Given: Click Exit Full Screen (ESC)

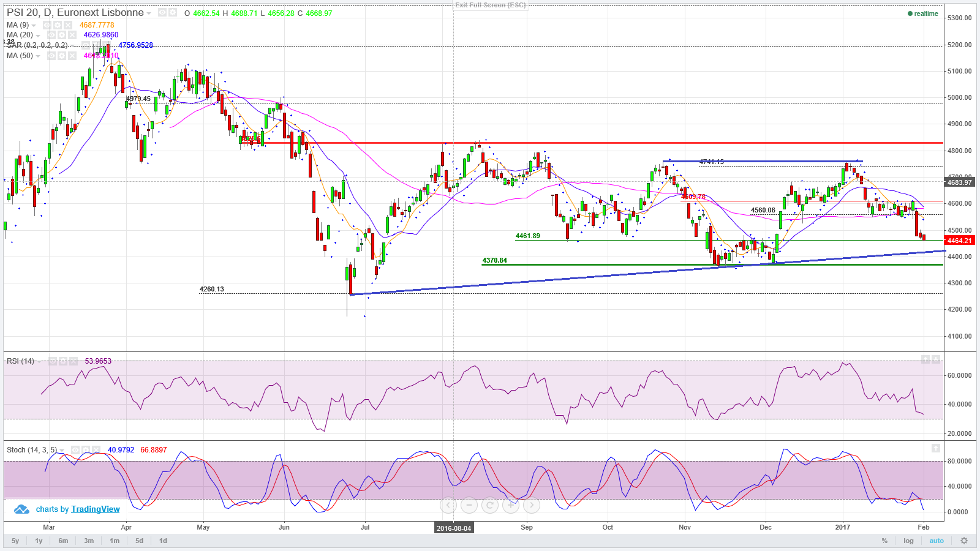Looking at the screenshot, I should coord(490,5).
